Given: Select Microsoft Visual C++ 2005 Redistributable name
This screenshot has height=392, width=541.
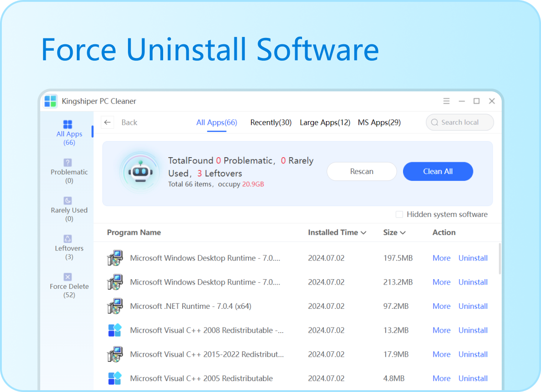Looking at the screenshot, I should pos(201,378).
